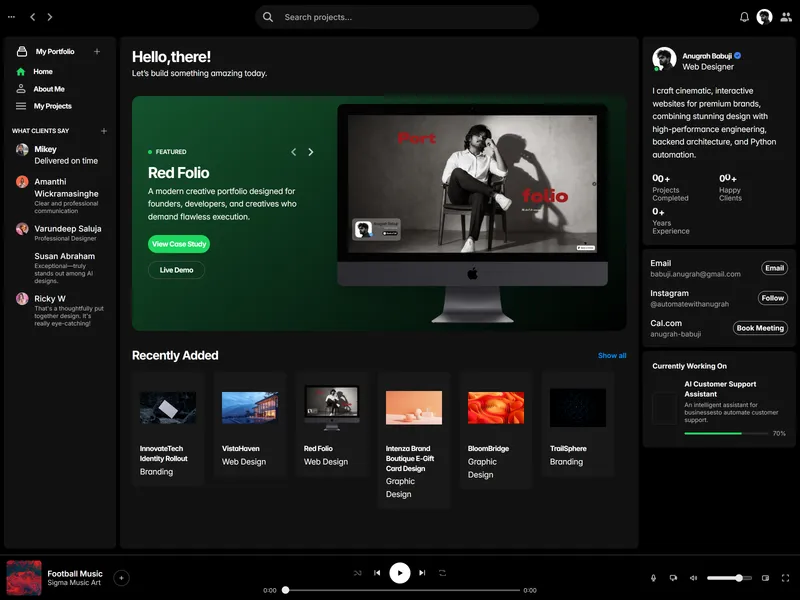The image size is (800, 600).
Task: Click Instagram Follow button
Action: pyautogui.click(x=772, y=298)
